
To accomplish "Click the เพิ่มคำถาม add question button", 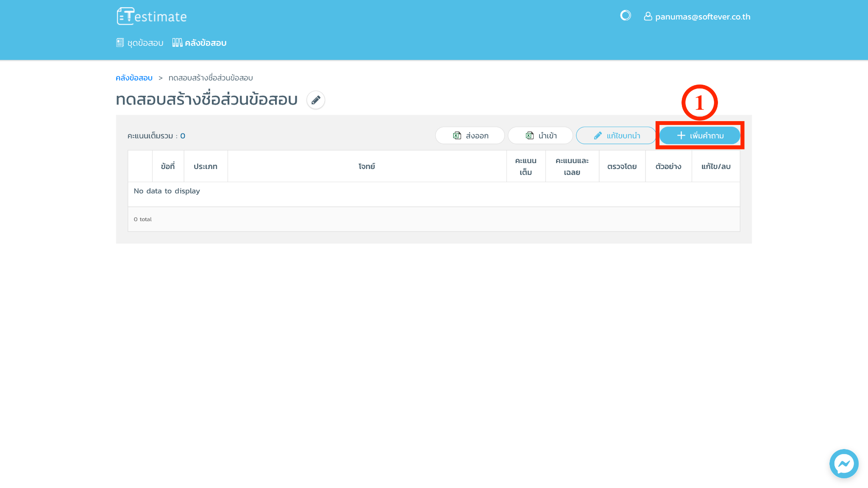I will point(700,136).
